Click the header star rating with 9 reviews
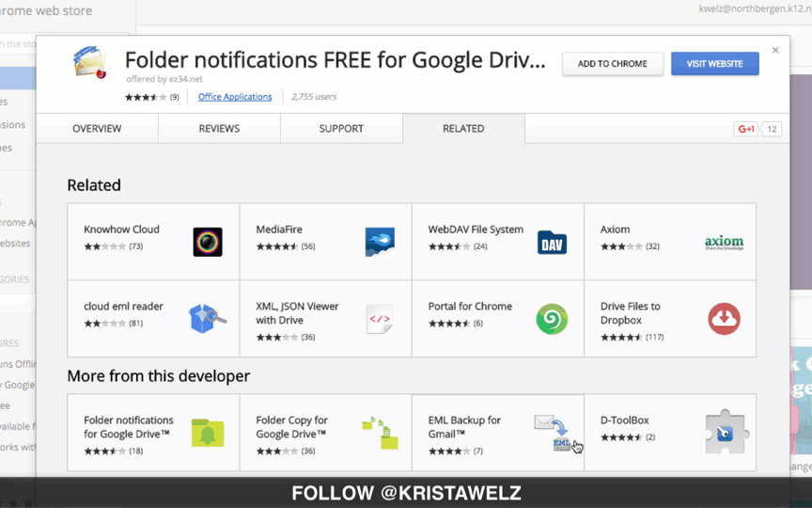This screenshot has height=508, width=812. point(151,97)
